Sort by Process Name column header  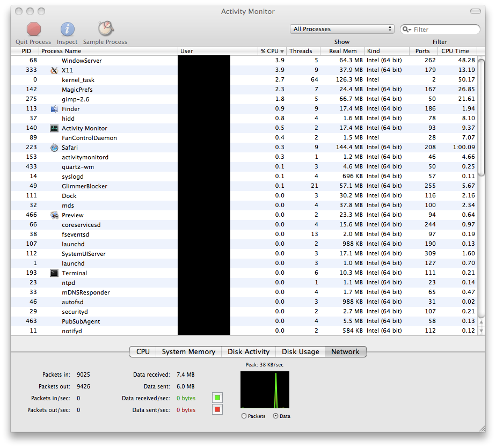pos(108,51)
